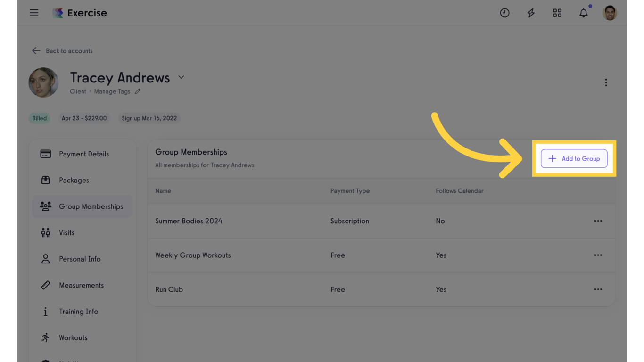
Task: Click the back arrow to accounts
Action: pos(36,50)
